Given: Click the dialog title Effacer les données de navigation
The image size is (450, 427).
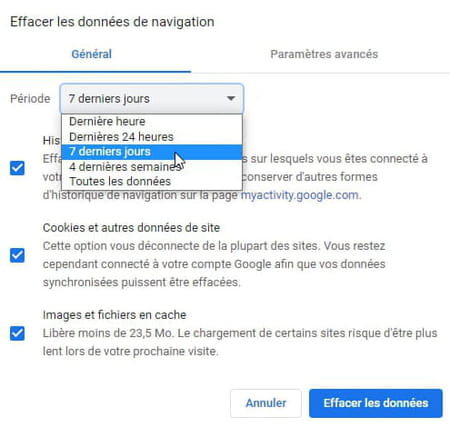Looking at the screenshot, I should coord(112,22).
